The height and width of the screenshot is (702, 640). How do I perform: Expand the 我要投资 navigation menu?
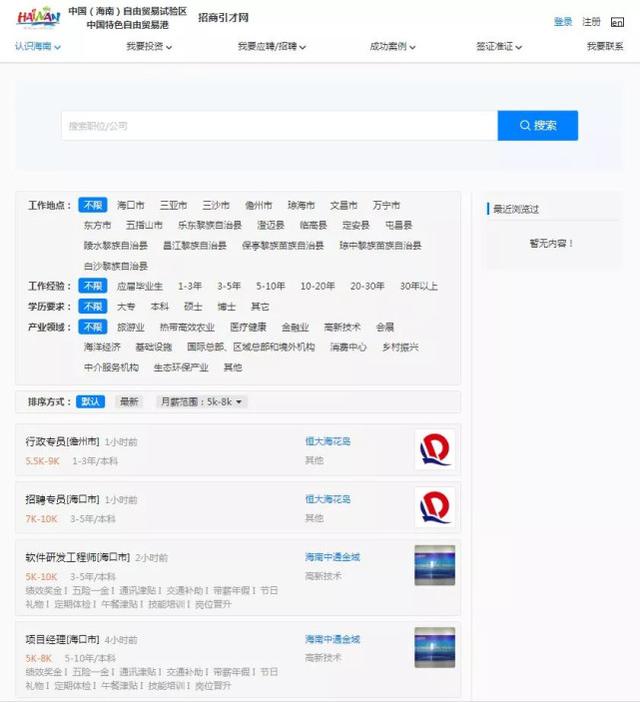point(149,47)
